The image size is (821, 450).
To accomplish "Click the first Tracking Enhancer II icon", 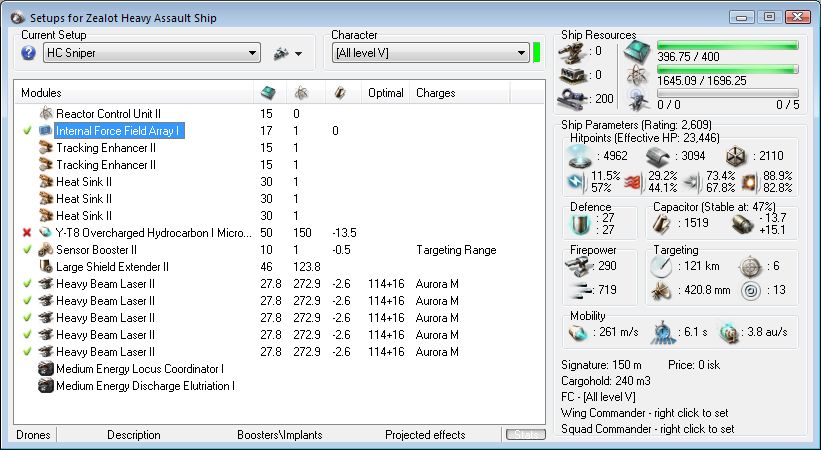I will point(46,148).
